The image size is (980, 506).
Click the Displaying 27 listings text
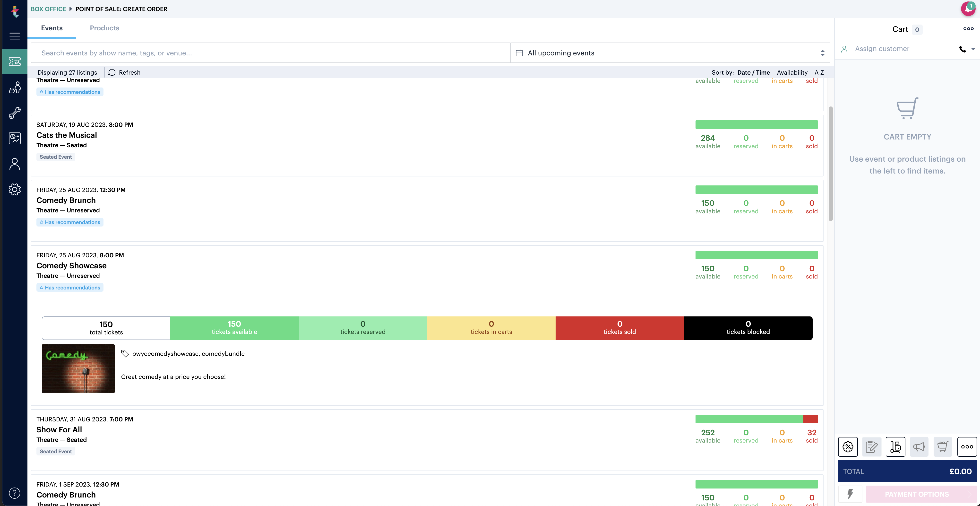pyautogui.click(x=67, y=73)
